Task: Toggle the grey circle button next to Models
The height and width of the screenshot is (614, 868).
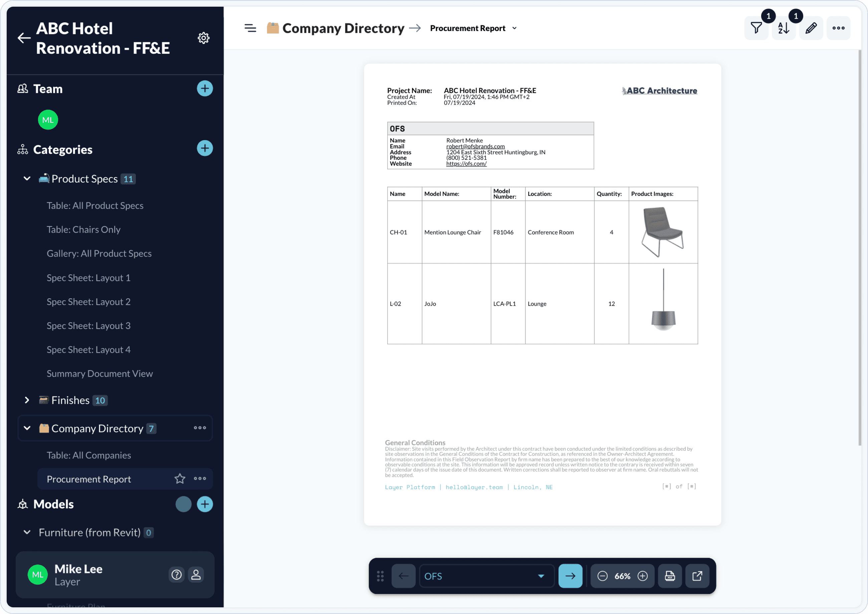Action: point(183,504)
